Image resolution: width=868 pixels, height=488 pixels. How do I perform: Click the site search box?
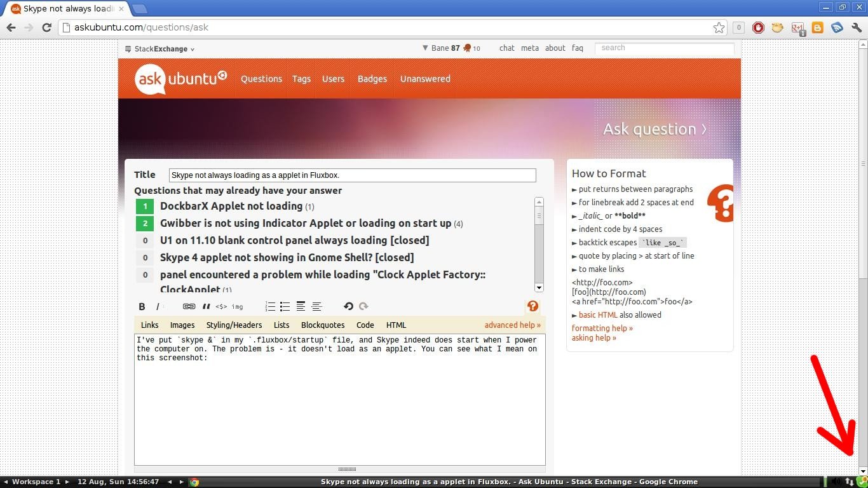pyautogui.click(x=664, y=48)
